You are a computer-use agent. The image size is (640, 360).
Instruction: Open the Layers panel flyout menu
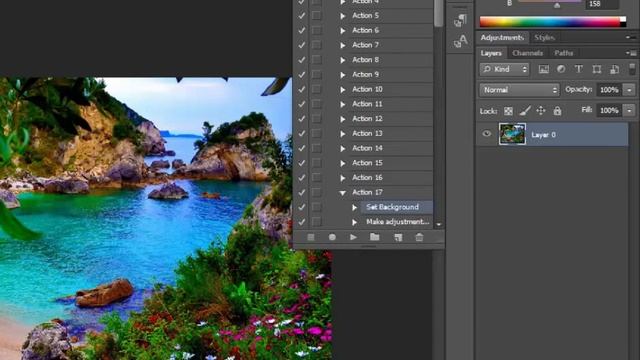pos(631,53)
